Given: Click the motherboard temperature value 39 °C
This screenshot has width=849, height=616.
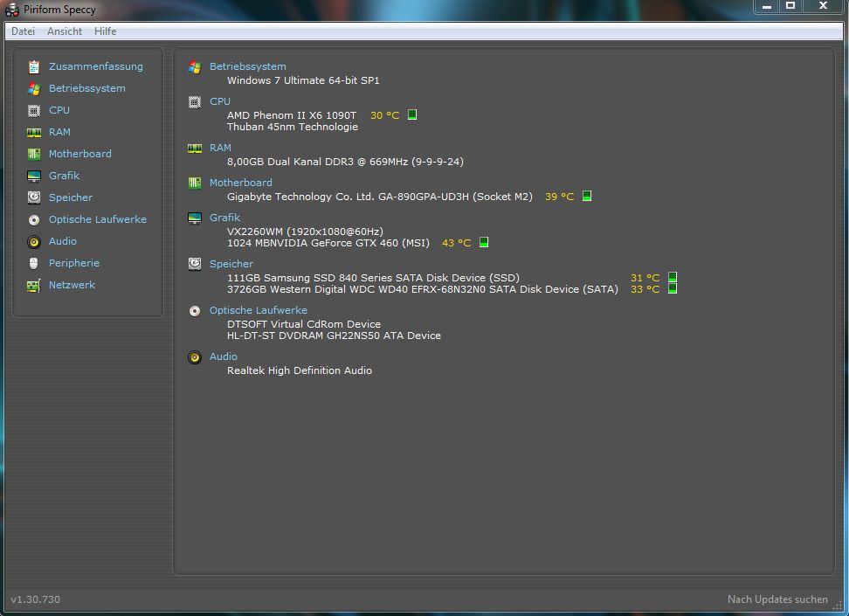Looking at the screenshot, I should click(x=559, y=197).
